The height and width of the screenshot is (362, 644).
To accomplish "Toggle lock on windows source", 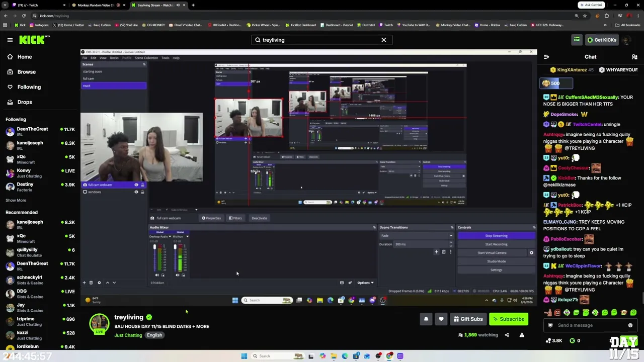I will (x=142, y=192).
